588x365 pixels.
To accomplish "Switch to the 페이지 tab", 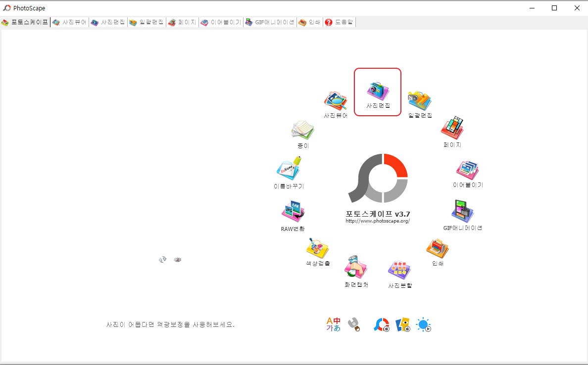I will [x=182, y=22].
